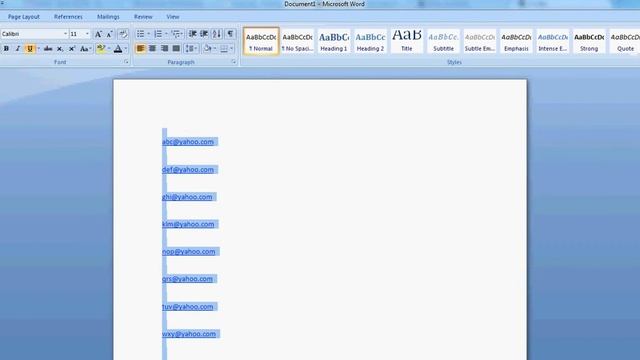Apply strikethrough formatting
640x360 pixels.
48,49
